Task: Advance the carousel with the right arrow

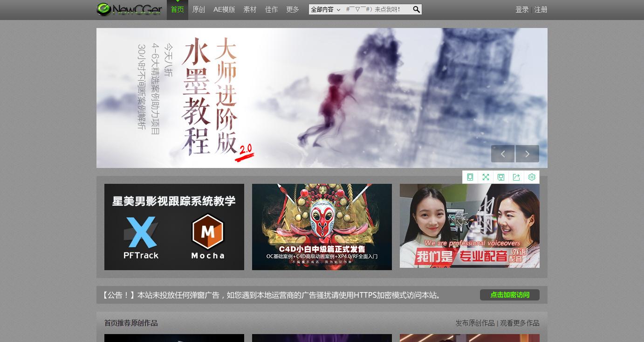Action: coord(527,154)
